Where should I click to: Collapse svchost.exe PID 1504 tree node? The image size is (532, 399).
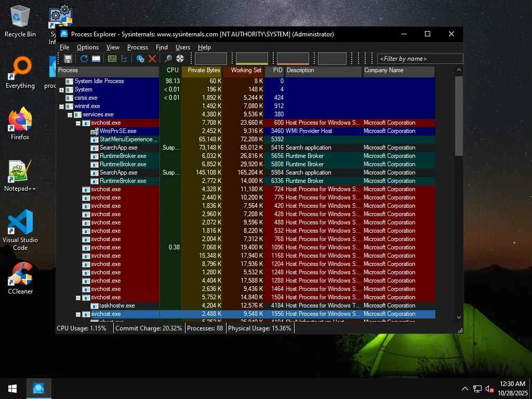pyautogui.click(x=78, y=298)
